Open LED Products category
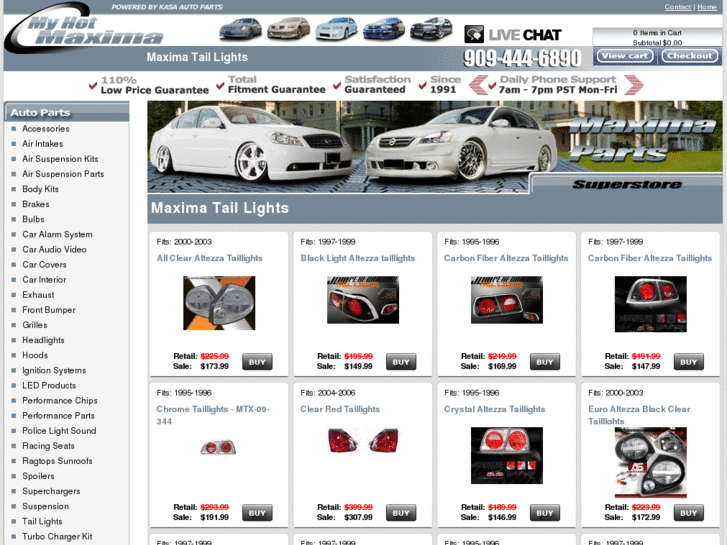The image size is (727, 545). [49, 385]
